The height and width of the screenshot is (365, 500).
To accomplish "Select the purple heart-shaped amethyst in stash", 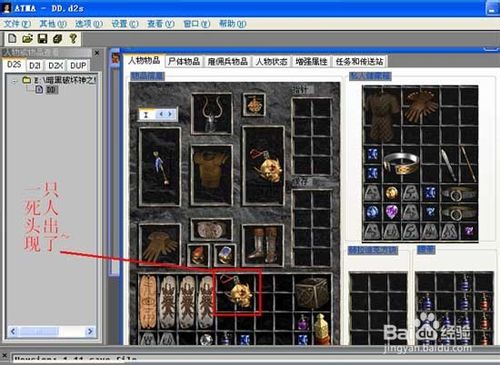I will coord(391,212).
